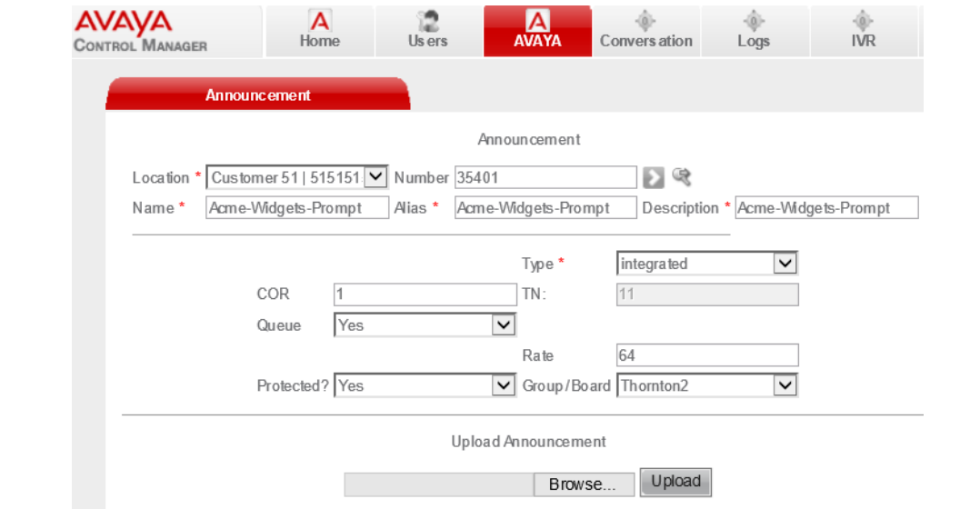
Task: Click the Rate field containing 64
Action: click(706, 355)
